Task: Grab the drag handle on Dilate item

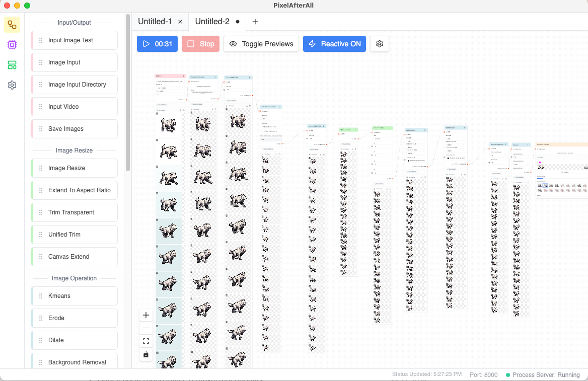Action: pyautogui.click(x=41, y=340)
